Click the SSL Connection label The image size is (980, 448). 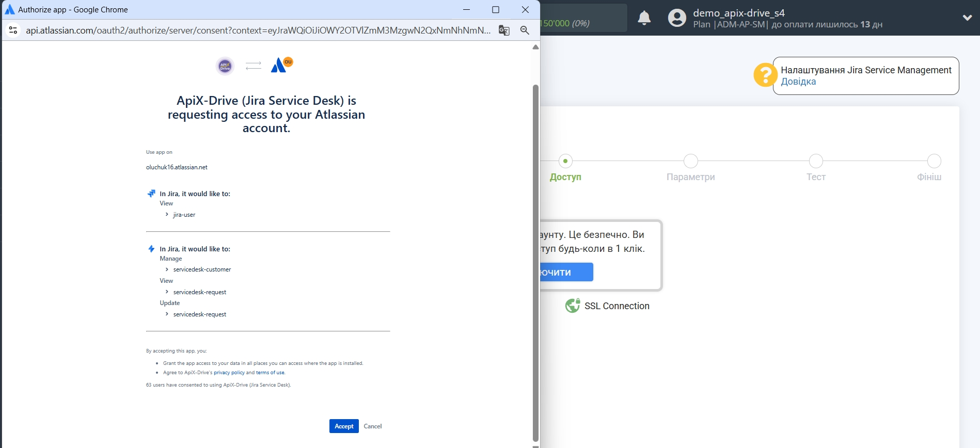[617, 306]
